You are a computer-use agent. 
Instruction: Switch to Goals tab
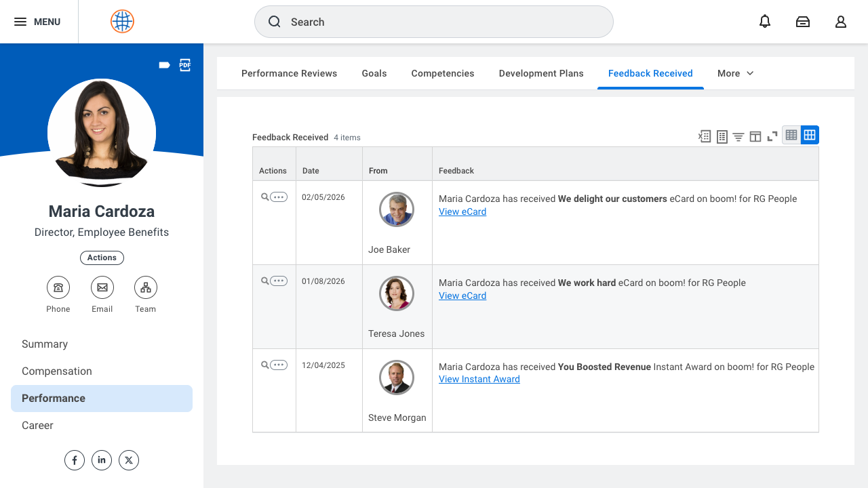click(374, 73)
